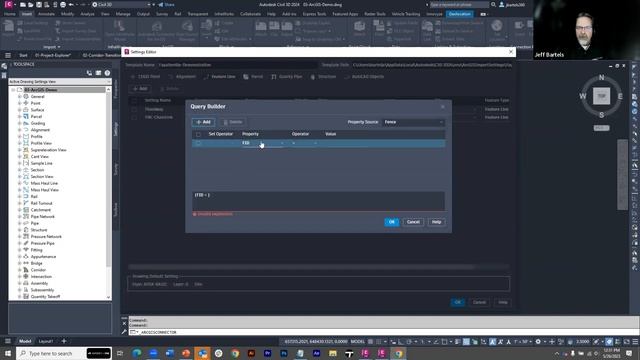640x360 pixels.
Task: Open Task View on the taskbar
Action: 120,353
